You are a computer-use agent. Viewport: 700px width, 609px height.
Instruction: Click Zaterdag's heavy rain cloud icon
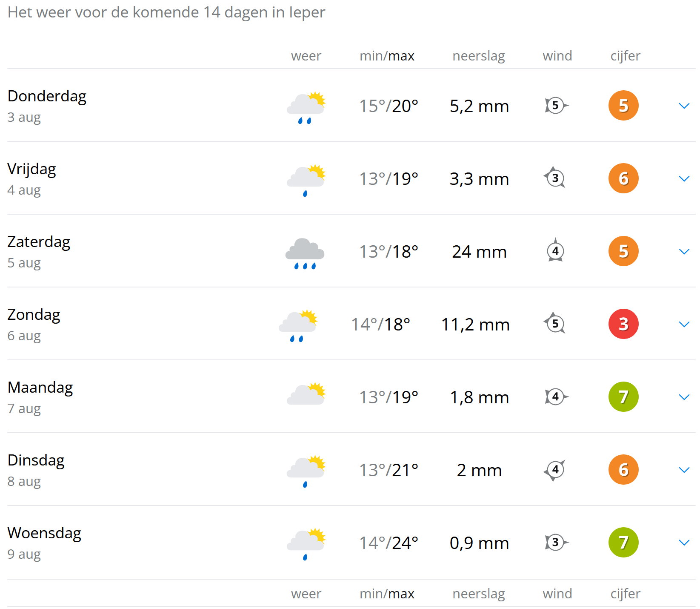coord(305,253)
